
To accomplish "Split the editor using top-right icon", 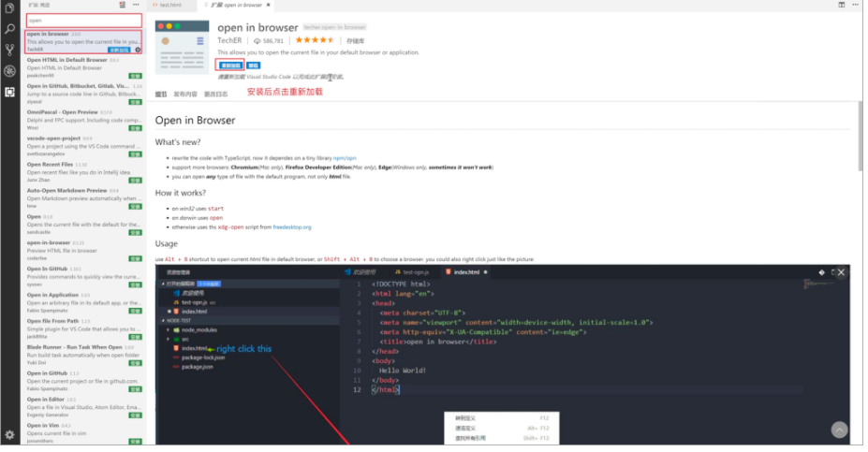I will click(x=842, y=5).
